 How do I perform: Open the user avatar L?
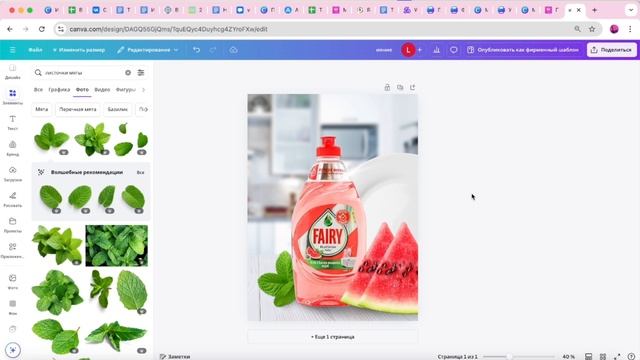click(408, 50)
